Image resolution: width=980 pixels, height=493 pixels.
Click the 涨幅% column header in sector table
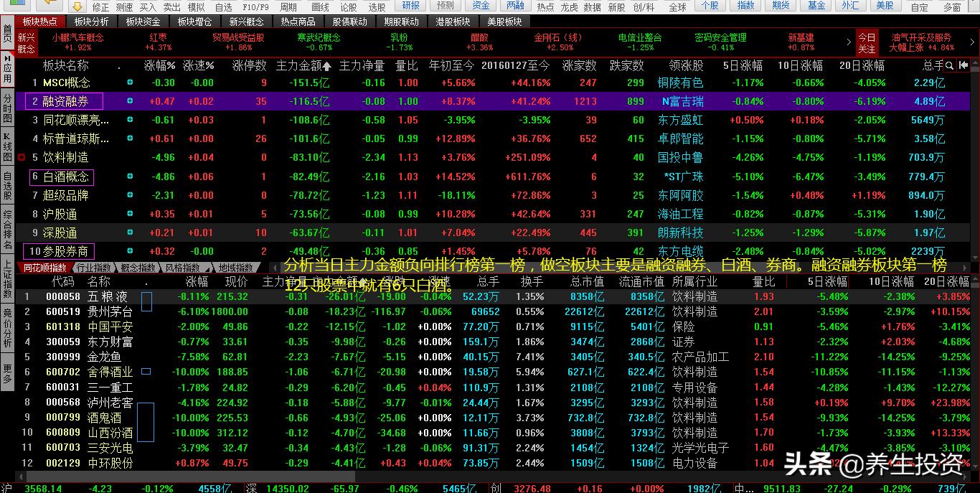pos(159,65)
